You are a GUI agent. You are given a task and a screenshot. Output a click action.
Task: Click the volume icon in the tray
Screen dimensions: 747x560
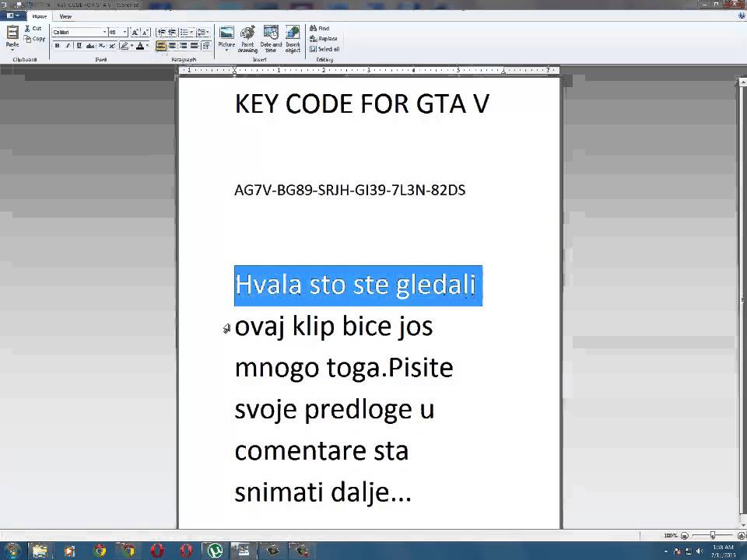[x=699, y=551]
